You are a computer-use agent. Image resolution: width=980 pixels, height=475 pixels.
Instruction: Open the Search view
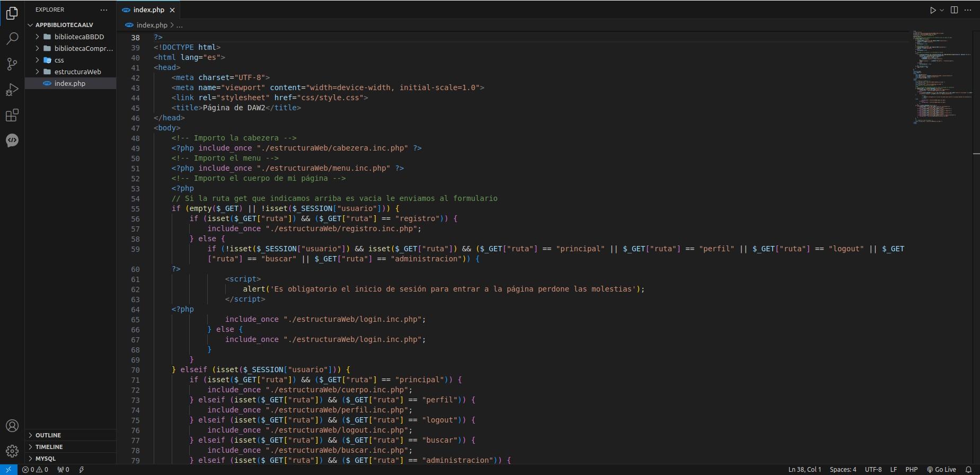point(12,39)
